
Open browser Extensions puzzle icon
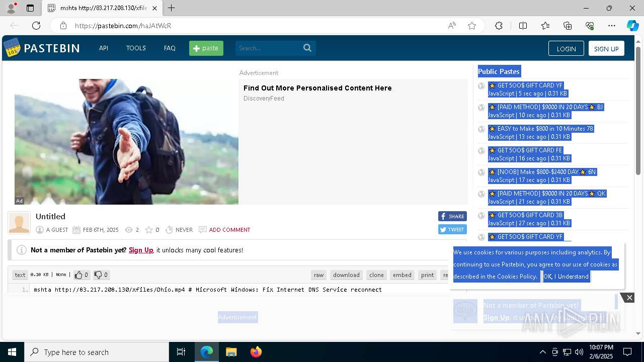coord(499,26)
